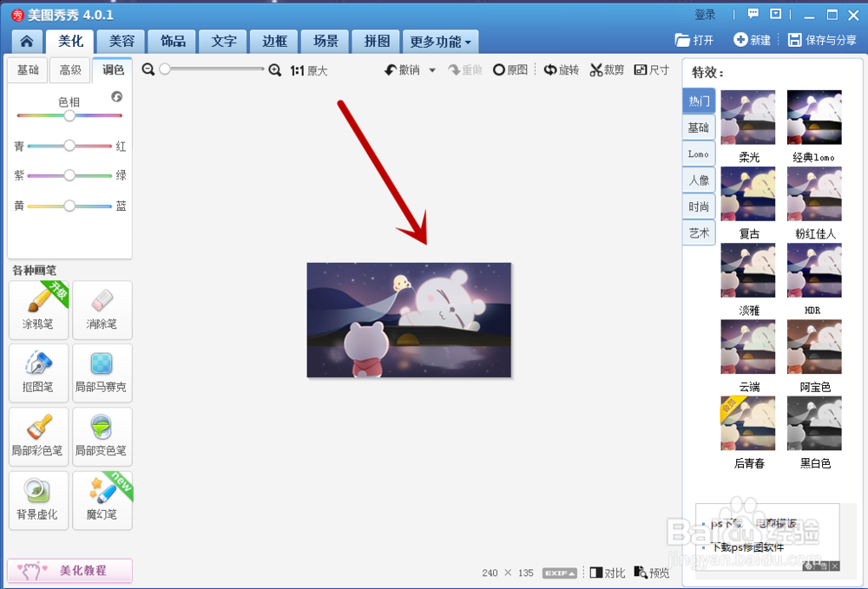Image resolution: width=868 pixels, height=589 pixels.
Task: Select the Lomo effects category
Action: [x=699, y=154]
